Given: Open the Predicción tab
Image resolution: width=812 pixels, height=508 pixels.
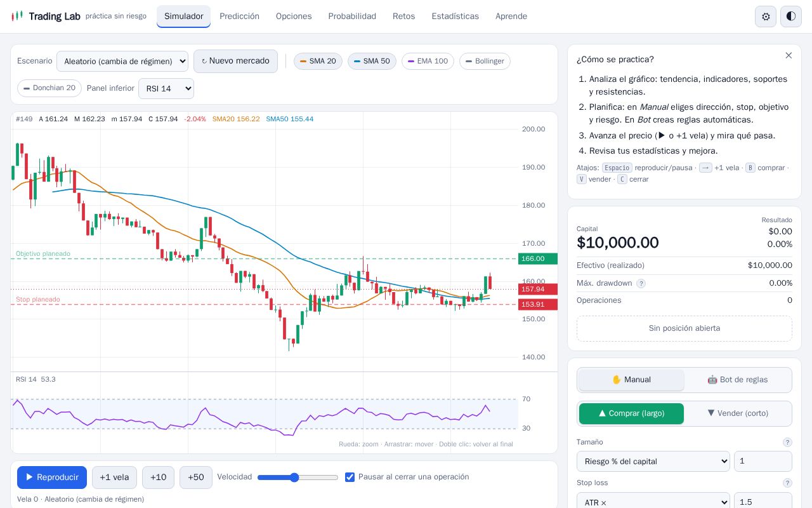Looking at the screenshot, I should [x=240, y=17].
